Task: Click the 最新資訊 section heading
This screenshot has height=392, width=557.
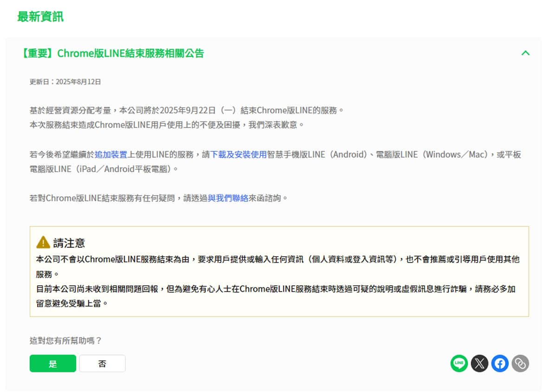Action: pos(40,17)
